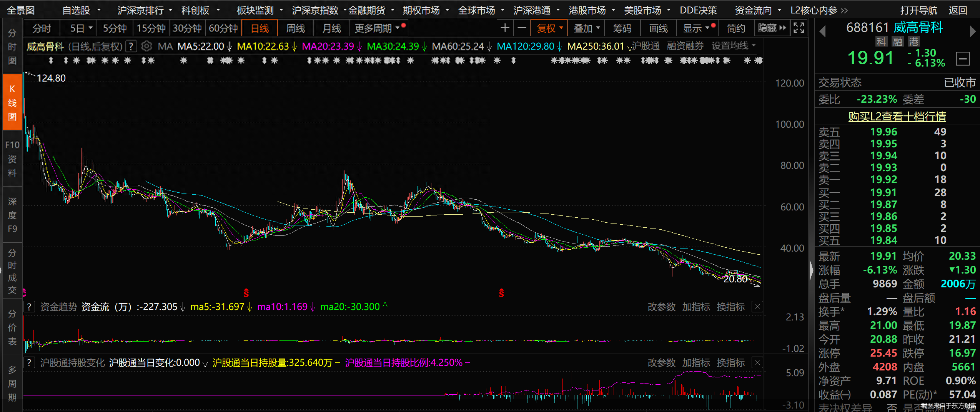The width and height of the screenshot is (980, 412).
Task: Open 分时成交 in left sidebar
Action: (12, 271)
